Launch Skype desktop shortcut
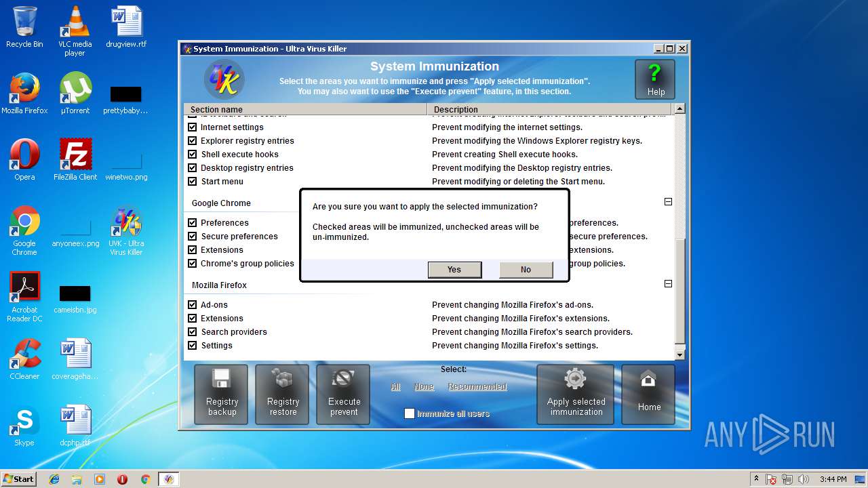Screen dimensions: 868x488 (24, 426)
